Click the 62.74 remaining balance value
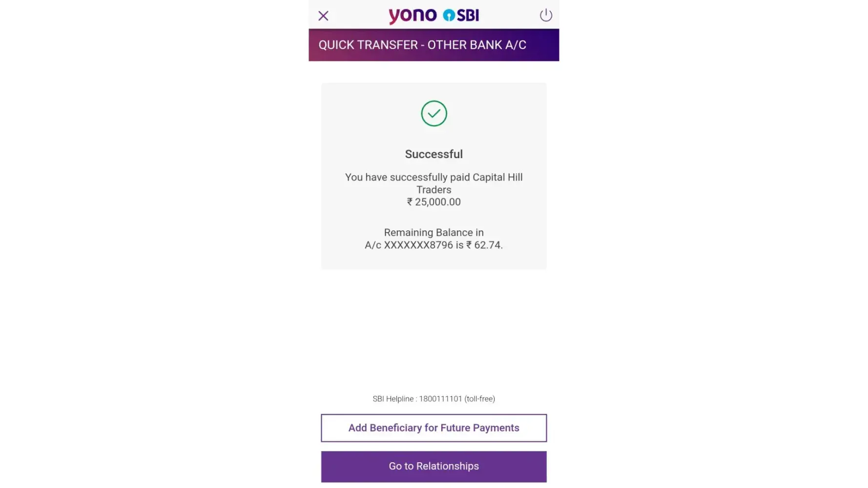868x488 pixels. coord(487,245)
